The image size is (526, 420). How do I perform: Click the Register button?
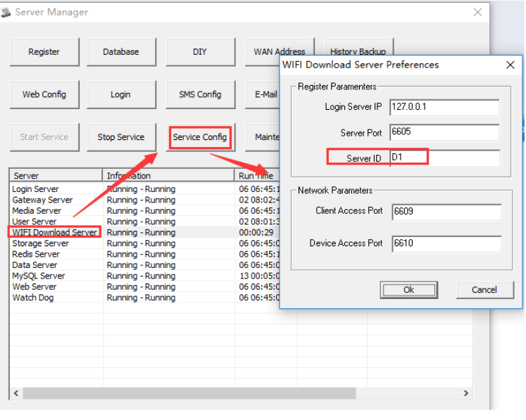(44, 52)
